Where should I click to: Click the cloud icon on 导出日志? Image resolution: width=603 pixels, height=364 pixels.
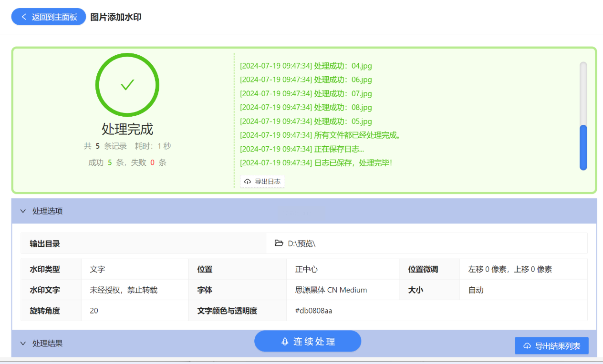248,182
